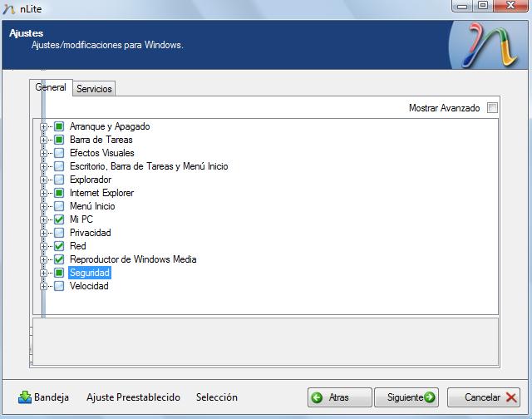
Task: Expand the Internet Explorer tree node
Action: click(x=44, y=193)
